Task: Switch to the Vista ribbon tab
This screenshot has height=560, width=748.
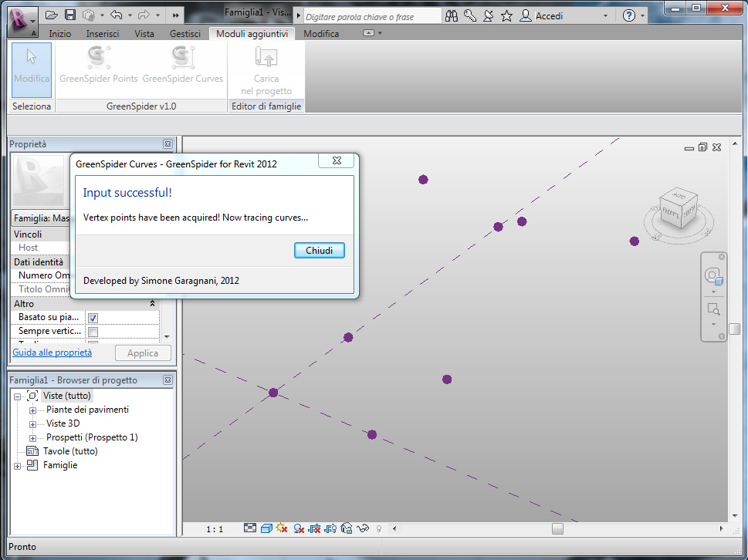Action: tap(144, 33)
